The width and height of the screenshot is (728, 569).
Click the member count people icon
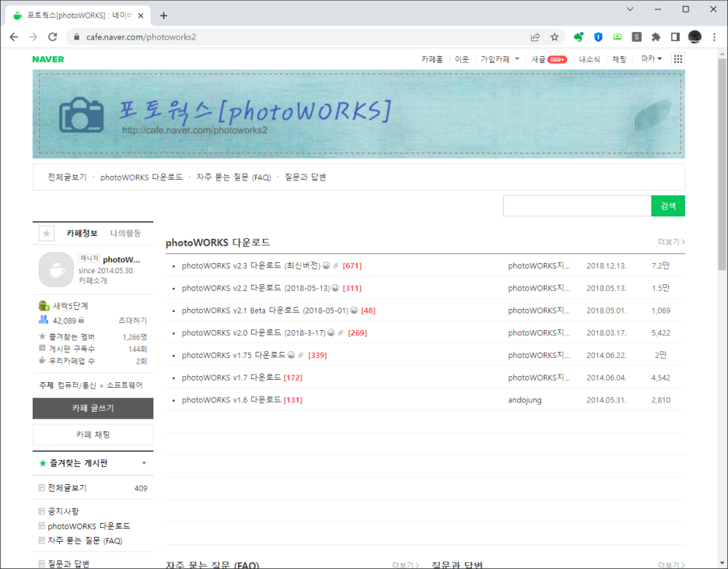[x=44, y=320]
